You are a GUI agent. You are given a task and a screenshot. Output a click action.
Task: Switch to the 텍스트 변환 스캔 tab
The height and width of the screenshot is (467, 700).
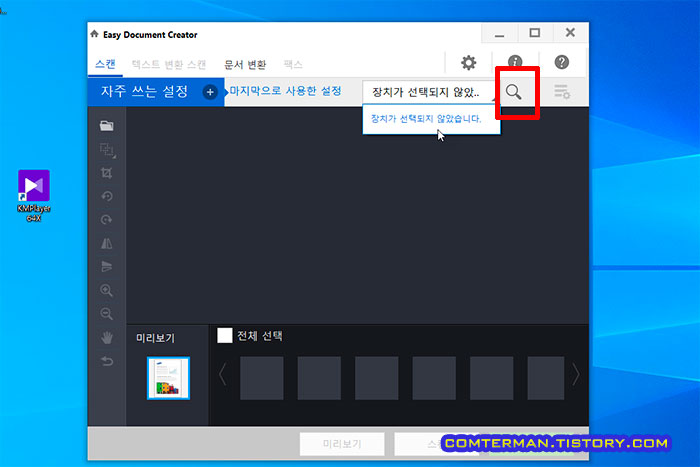(169, 64)
